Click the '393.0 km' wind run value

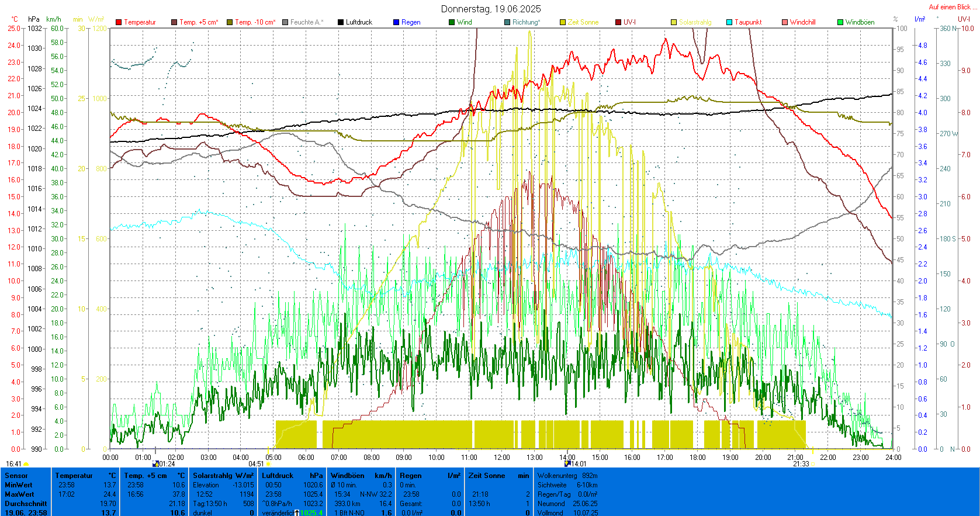pyautogui.click(x=347, y=504)
